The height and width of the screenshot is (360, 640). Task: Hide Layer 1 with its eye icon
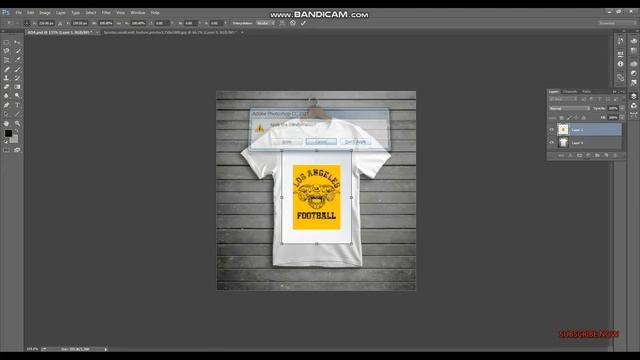(551, 130)
